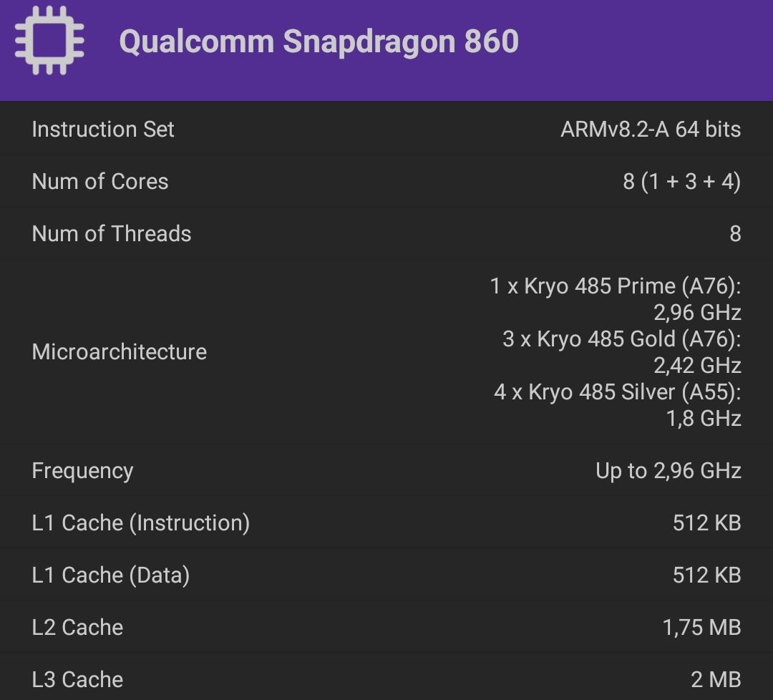Screen dimensions: 773x700
Task: Select the Num of Cores label
Action: pyautogui.click(x=100, y=182)
